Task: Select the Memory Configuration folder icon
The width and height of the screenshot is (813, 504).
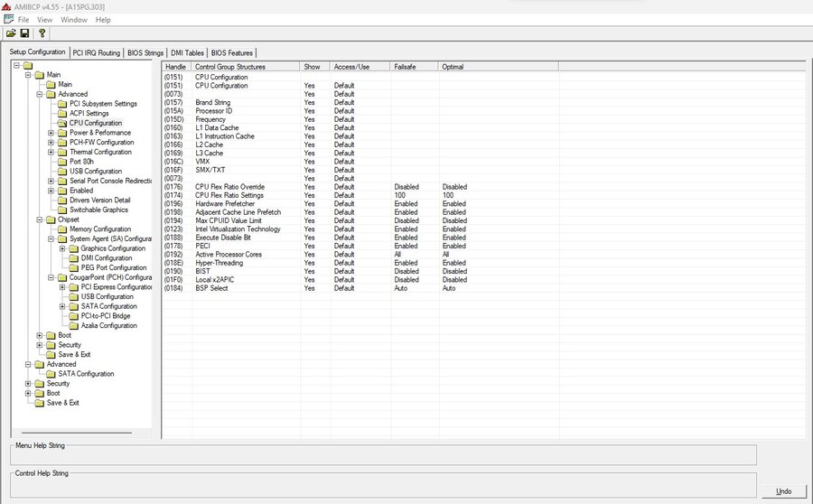Action: tap(62, 229)
